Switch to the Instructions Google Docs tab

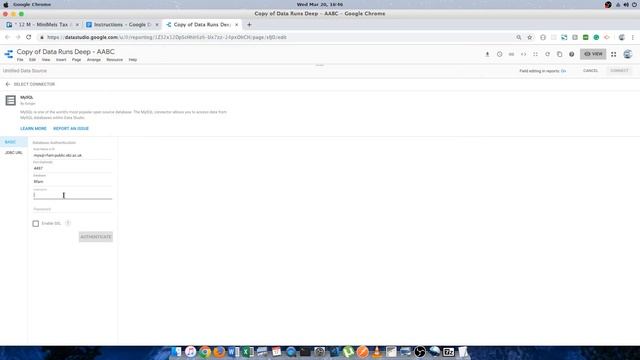121,24
